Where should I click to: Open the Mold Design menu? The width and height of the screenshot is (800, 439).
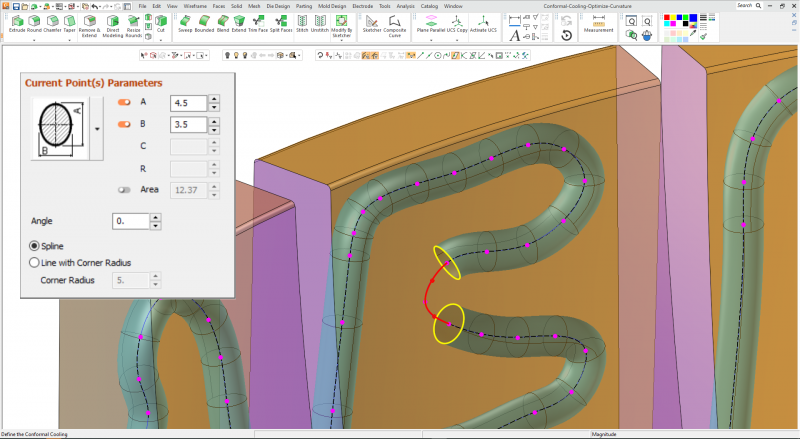[332, 6]
